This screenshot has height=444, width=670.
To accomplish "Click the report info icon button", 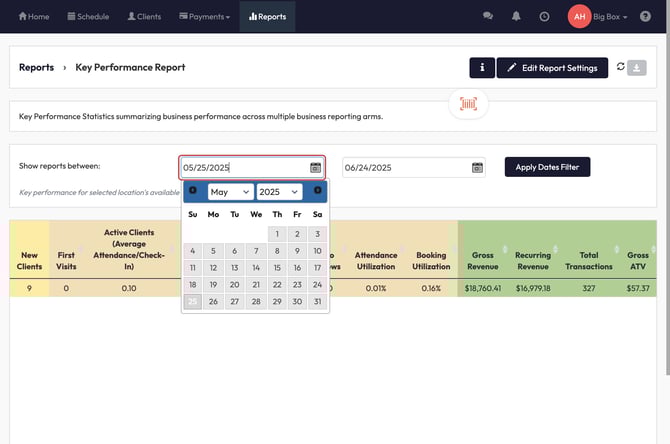I will pyautogui.click(x=482, y=68).
